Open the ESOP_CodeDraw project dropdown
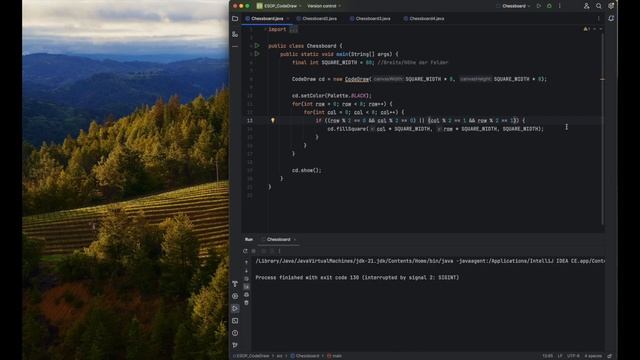Viewport: 640px width, 360px height. 279,6
